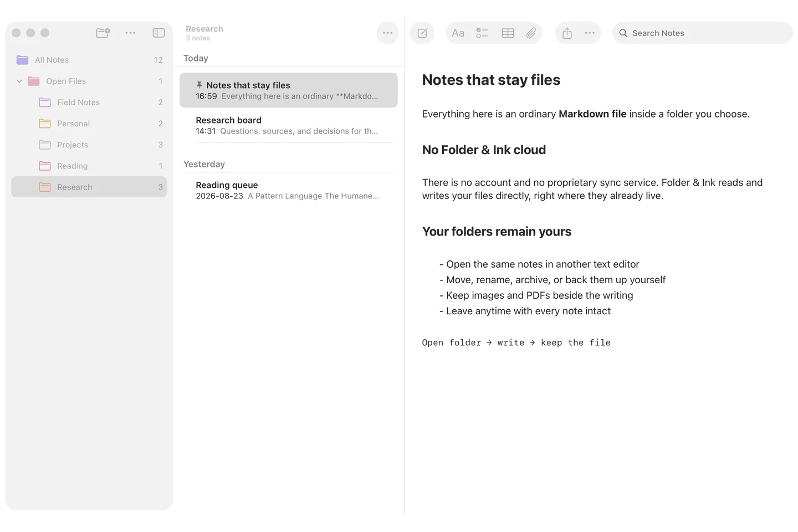Image resolution: width=798 pixels, height=532 pixels.
Task: Select the Open Files folder
Action: click(x=89, y=81)
